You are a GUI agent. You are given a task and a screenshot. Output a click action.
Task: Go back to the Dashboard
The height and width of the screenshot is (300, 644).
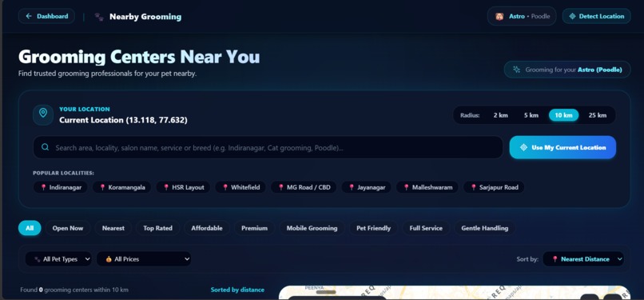pos(46,16)
